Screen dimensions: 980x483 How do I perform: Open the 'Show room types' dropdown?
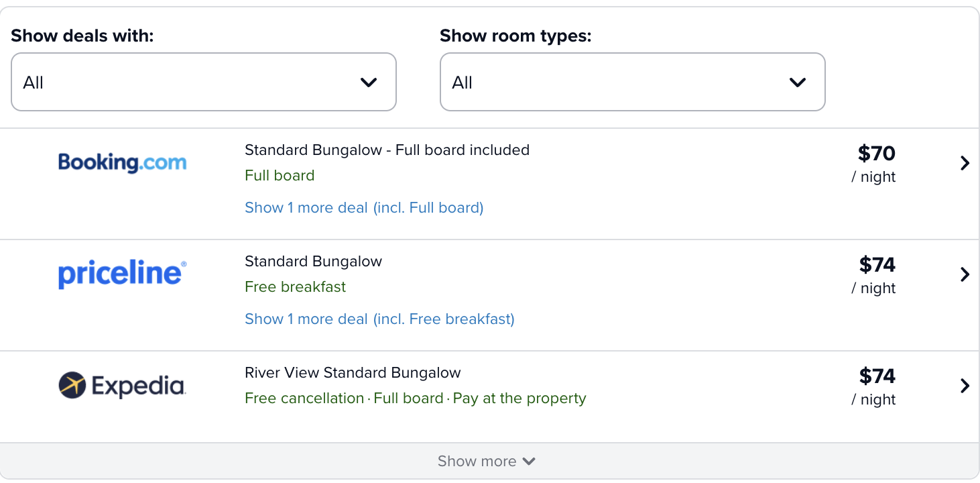[632, 82]
